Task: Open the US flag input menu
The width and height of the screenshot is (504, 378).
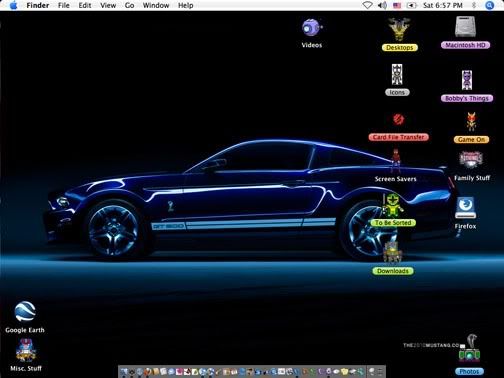Action: [397, 5]
